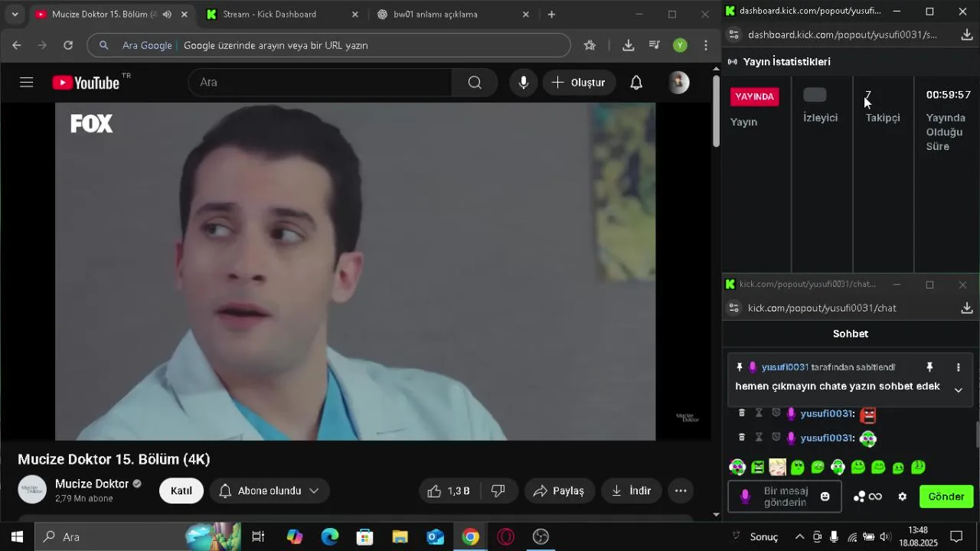Image resolution: width=980 pixels, height=551 pixels.
Task: Focus Chrome address bar
Action: 329,45
